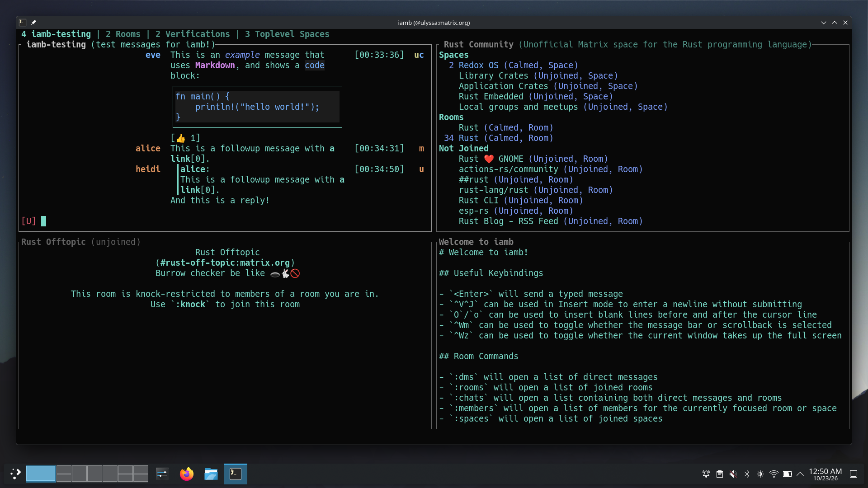Select rust-lang/rust room entry
This screenshot has width=868, height=488.
pos(536,190)
